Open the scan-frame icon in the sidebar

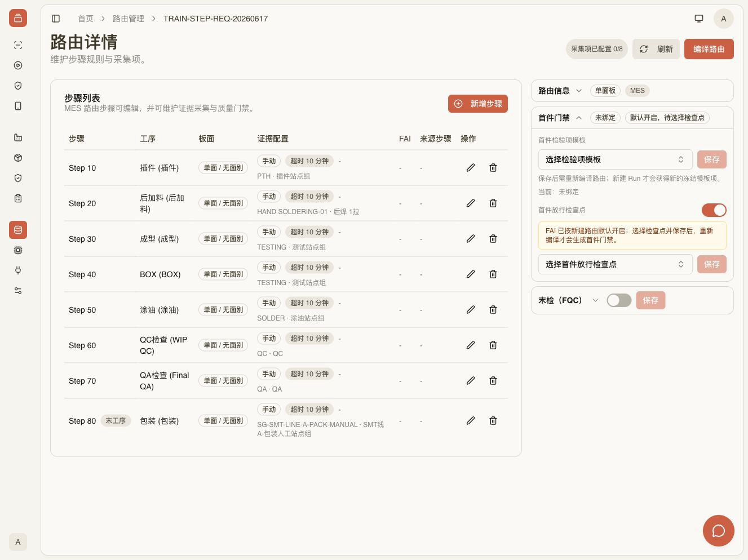click(18, 45)
